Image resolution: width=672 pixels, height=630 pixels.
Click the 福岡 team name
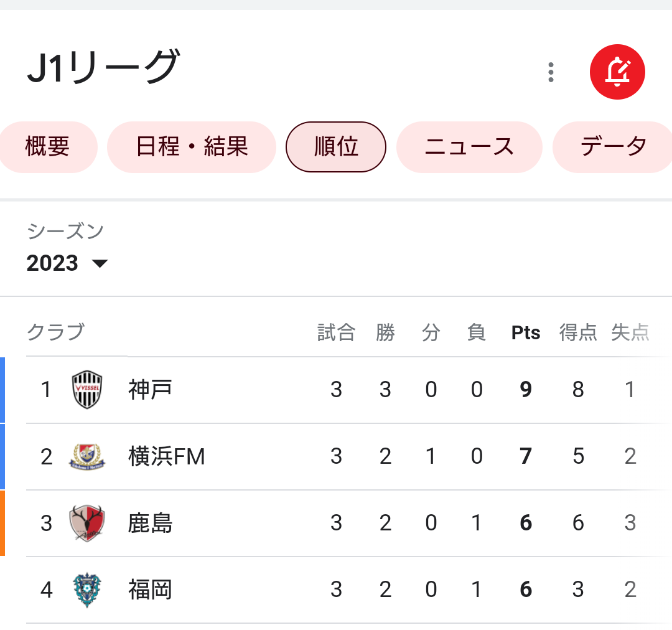[151, 590]
